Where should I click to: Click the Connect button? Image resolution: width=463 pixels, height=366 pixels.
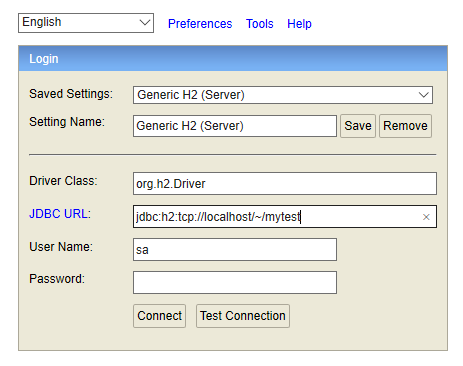coord(159,316)
